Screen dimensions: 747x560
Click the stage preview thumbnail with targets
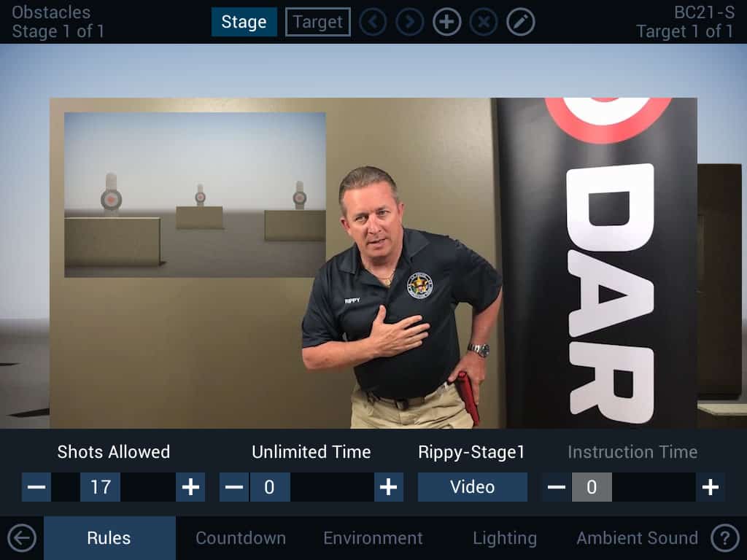pos(195,195)
